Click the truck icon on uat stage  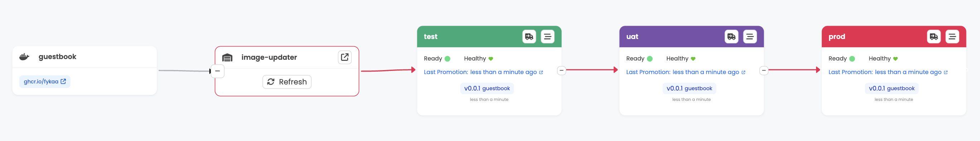[731, 37]
